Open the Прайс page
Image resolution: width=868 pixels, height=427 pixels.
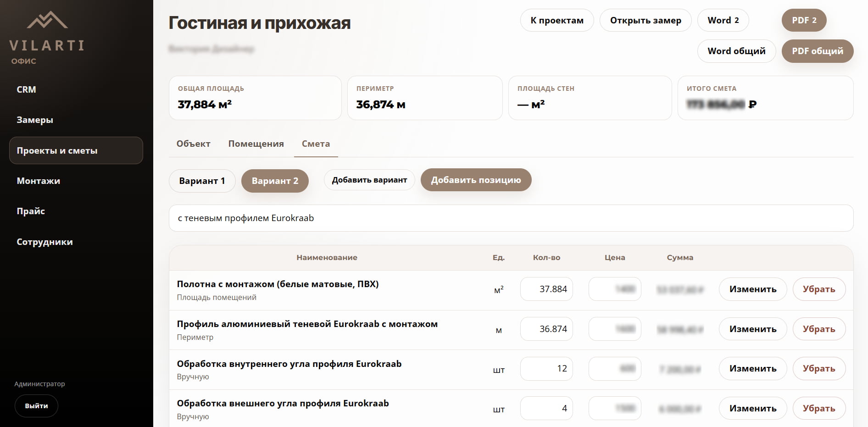point(31,211)
